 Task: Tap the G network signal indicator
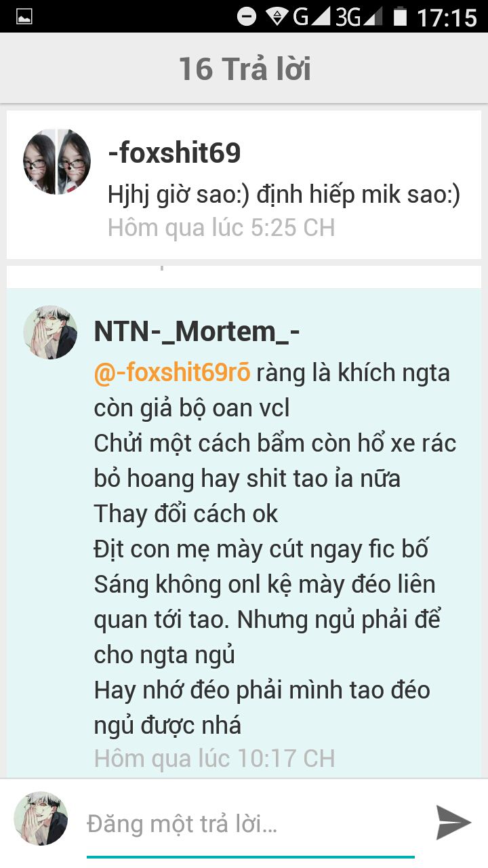pyautogui.click(x=311, y=16)
